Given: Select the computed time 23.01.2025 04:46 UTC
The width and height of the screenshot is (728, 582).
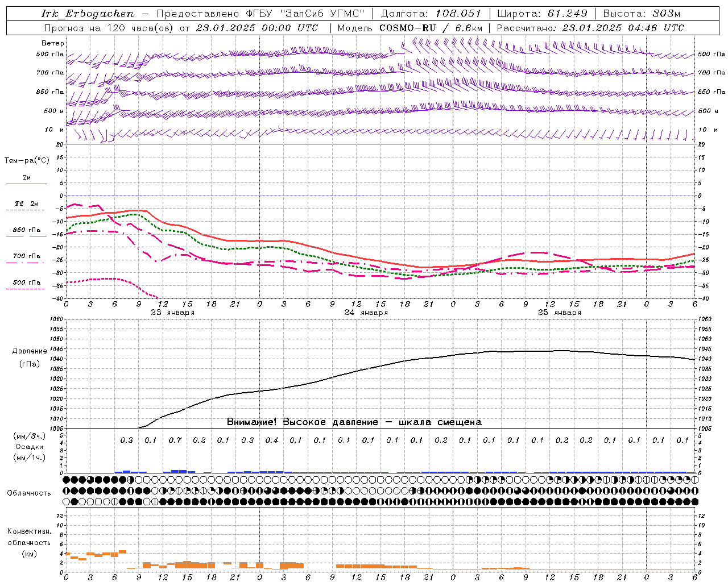Looking at the screenshot, I should 623,28.
